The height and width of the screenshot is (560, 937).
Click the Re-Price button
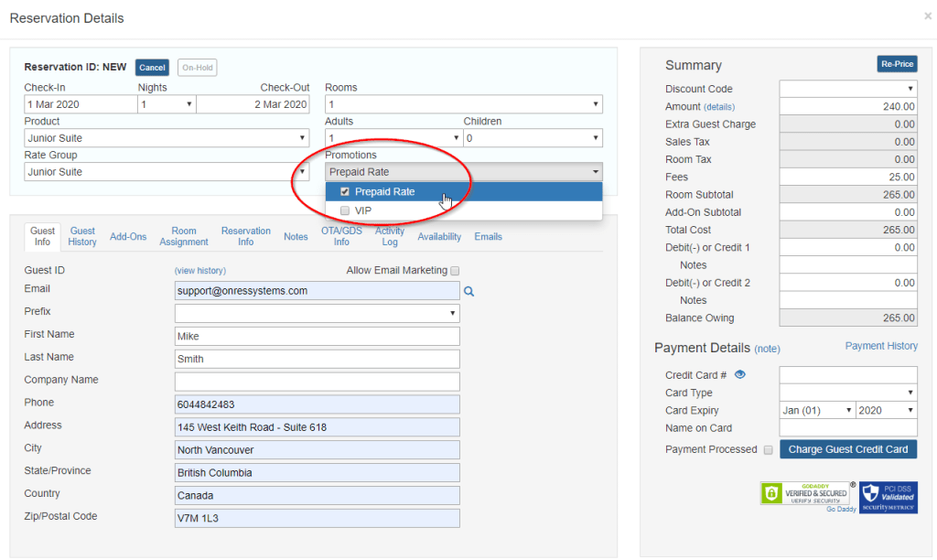pyautogui.click(x=896, y=64)
